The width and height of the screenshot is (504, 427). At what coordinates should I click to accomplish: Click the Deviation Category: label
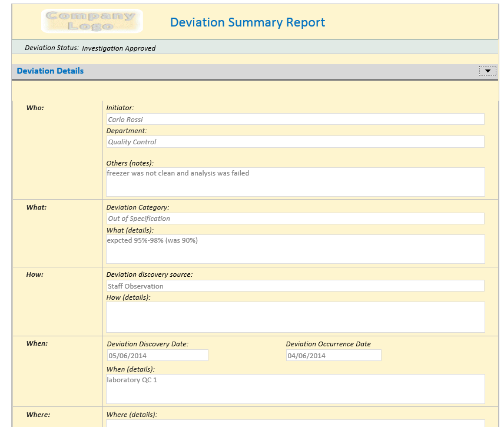(x=138, y=207)
